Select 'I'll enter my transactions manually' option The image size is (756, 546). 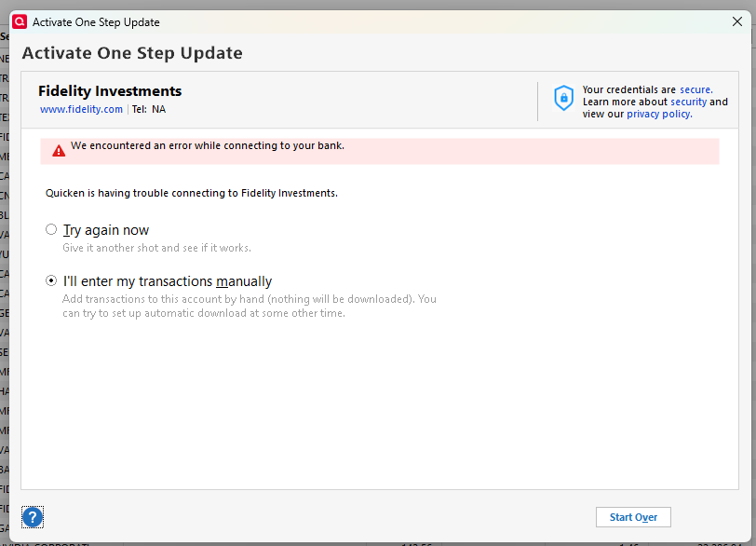51,280
